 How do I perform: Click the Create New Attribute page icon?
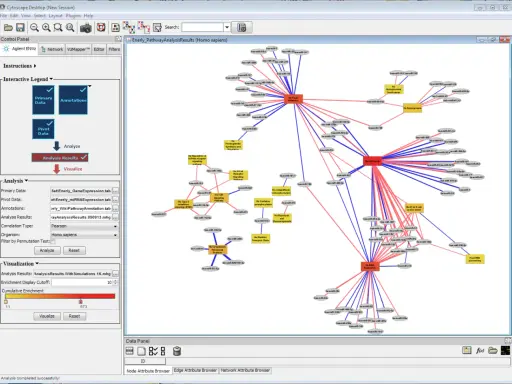[141, 351]
